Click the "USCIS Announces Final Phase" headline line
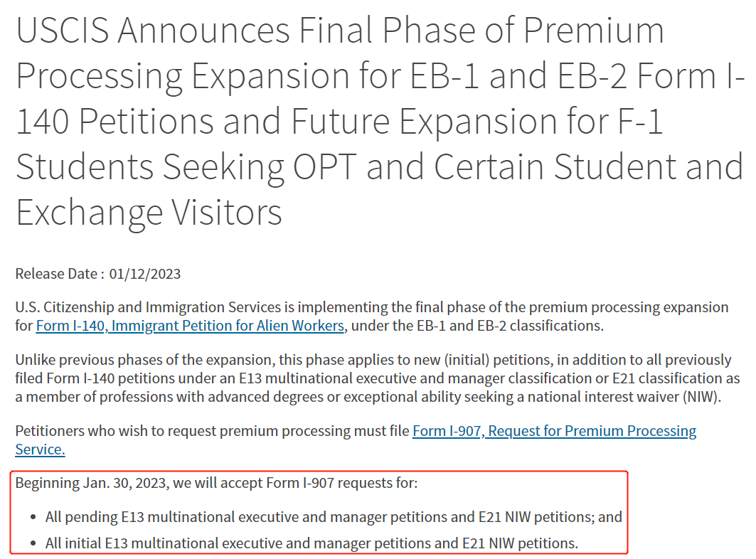The height and width of the screenshot is (559, 756). [x=340, y=31]
